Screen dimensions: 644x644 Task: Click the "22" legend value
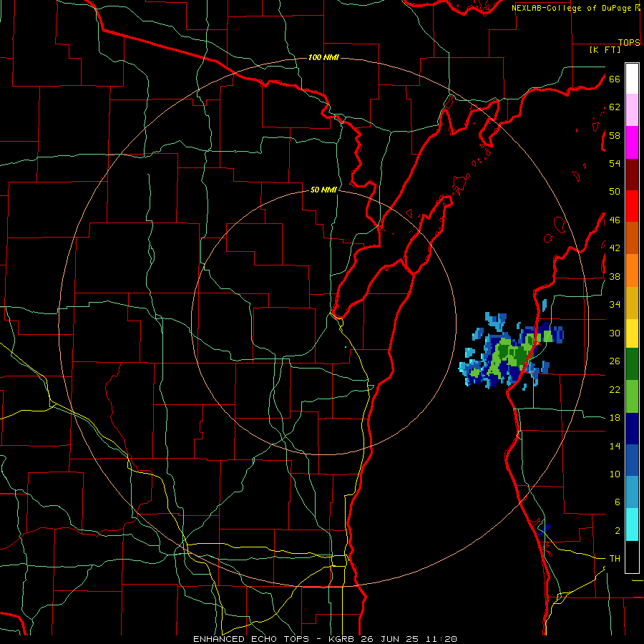pyautogui.click(x=615, y=389)
